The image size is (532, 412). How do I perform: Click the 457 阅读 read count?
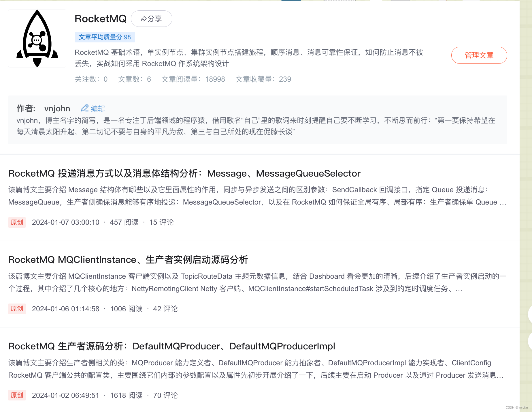pyautogui.click(x=124, y=222)
